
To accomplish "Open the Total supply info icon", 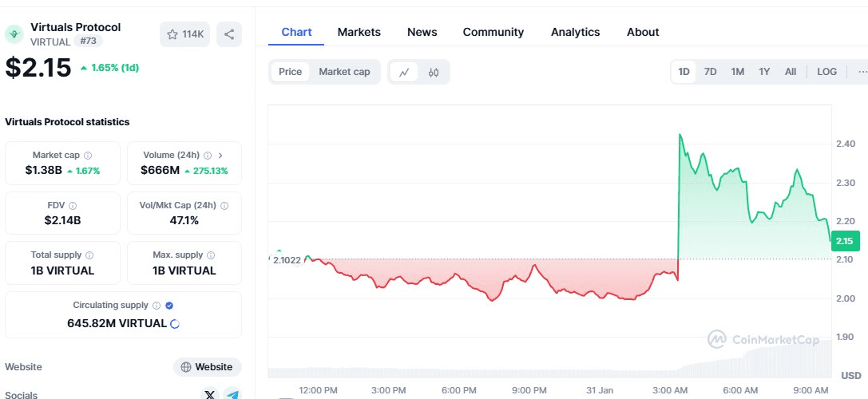I will pos(89,255).
